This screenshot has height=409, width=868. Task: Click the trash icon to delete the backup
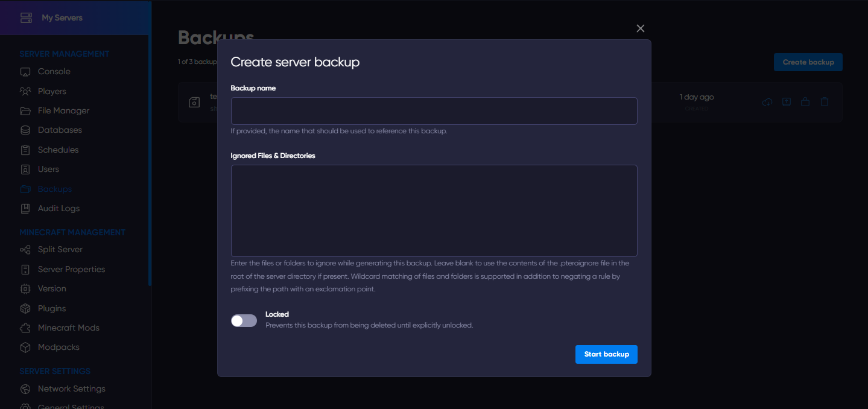(825, 102)
